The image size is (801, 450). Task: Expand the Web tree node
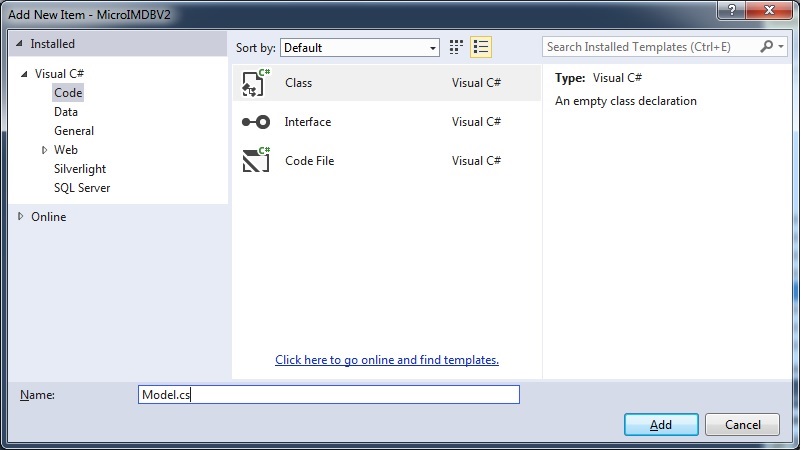click(44, 150)
